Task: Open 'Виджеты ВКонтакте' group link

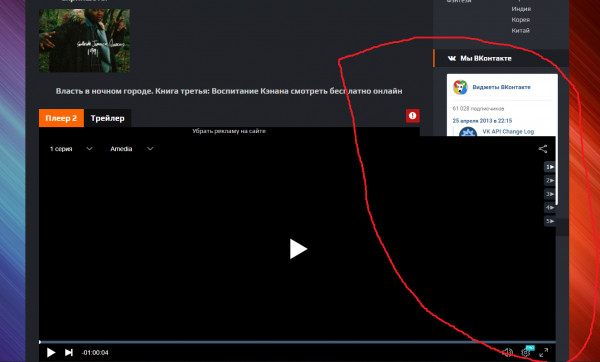Action: [501, 87]
